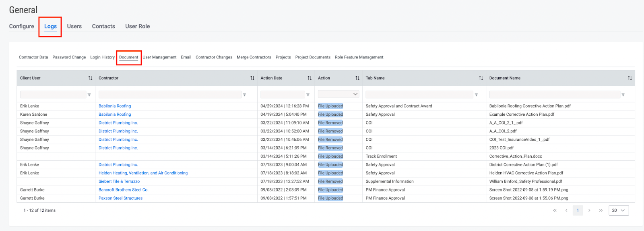The height and width of the screenshot is (231, 644).
Task: Go to first page arrow
Action: tap(555, 210)
